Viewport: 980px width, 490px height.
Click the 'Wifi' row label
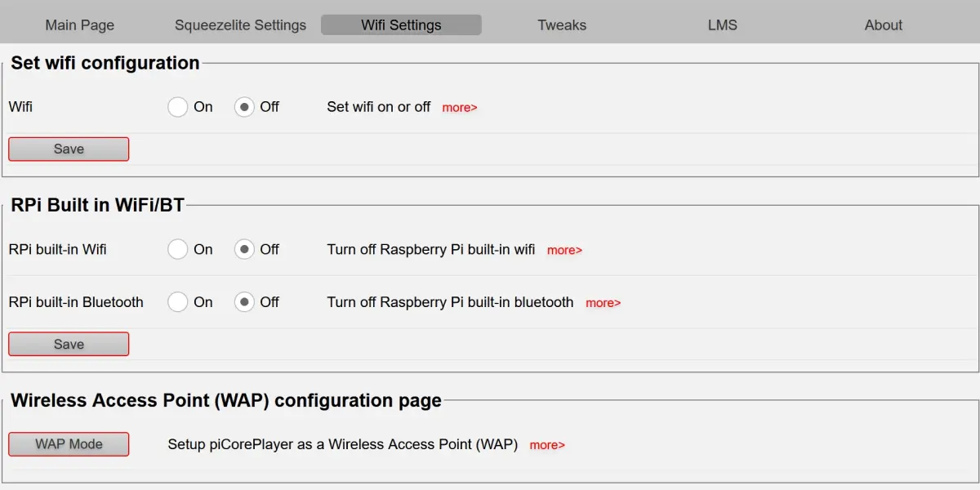tap(20, 107)
